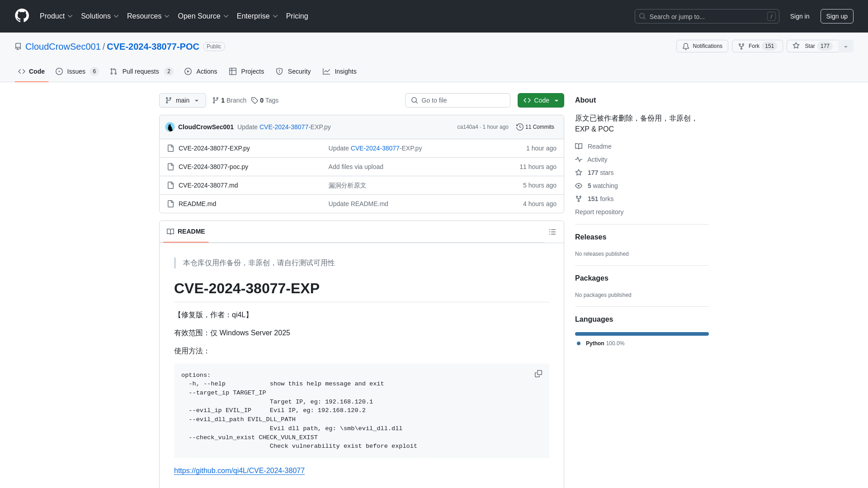Select the README tab heading
868x488 pixels.
(x=186, y=231)
